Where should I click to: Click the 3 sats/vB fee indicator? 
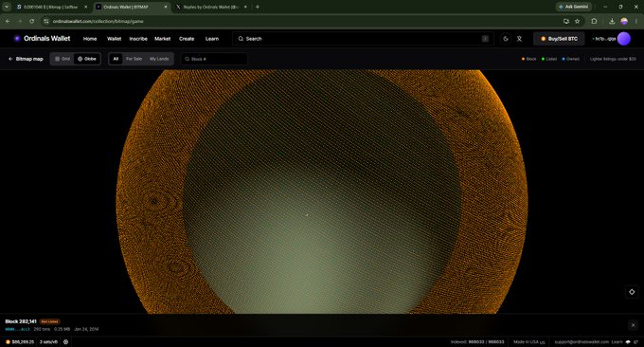click(48, 342)
